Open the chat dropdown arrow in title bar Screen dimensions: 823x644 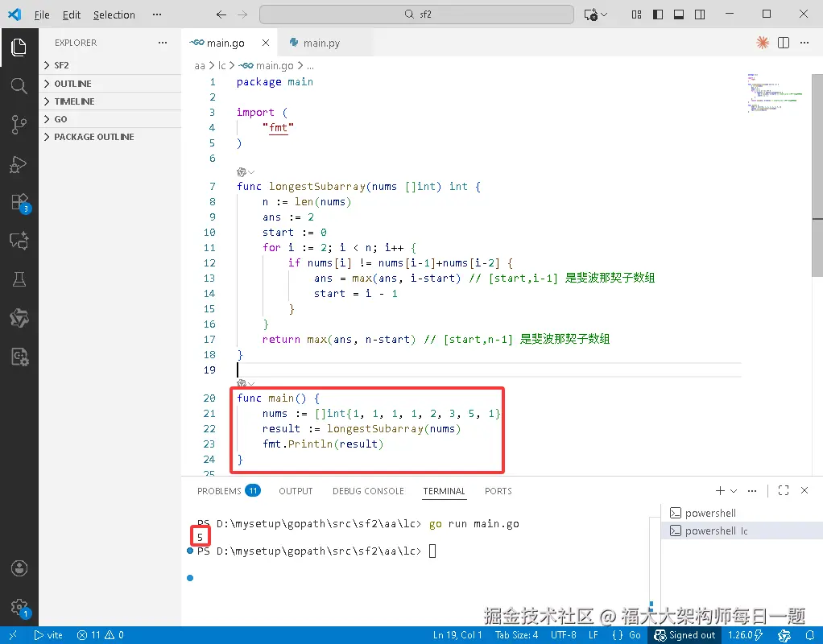[x=604, y=14]
